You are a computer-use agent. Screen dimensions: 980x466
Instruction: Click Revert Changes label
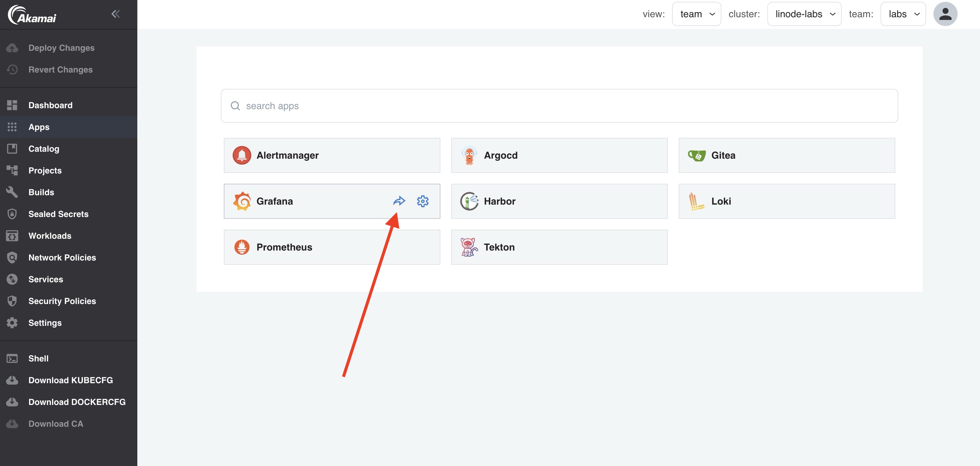pos(60,70)
